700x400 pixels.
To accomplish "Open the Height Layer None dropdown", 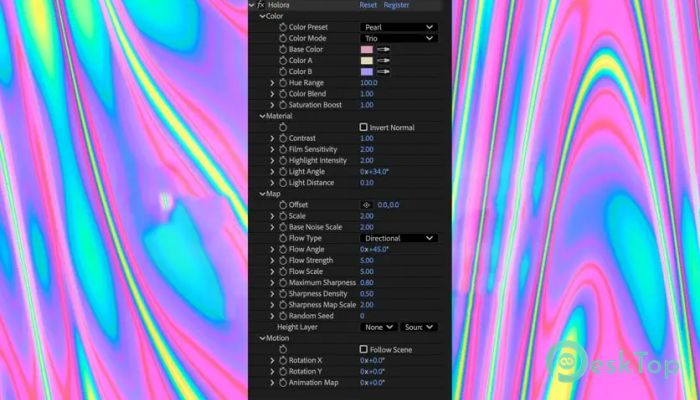I will (x=379, y=327).
